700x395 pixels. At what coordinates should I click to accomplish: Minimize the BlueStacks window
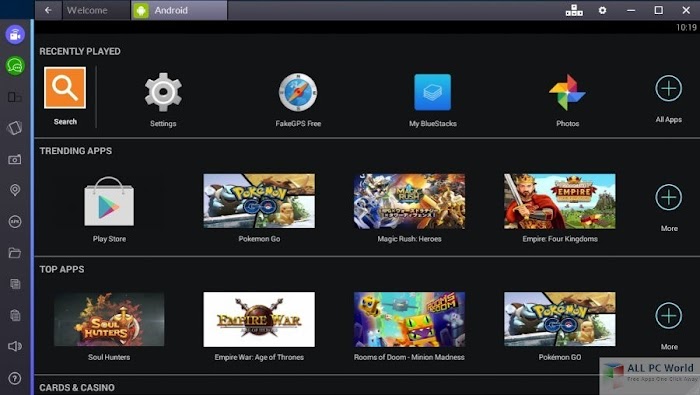(631, 10)
